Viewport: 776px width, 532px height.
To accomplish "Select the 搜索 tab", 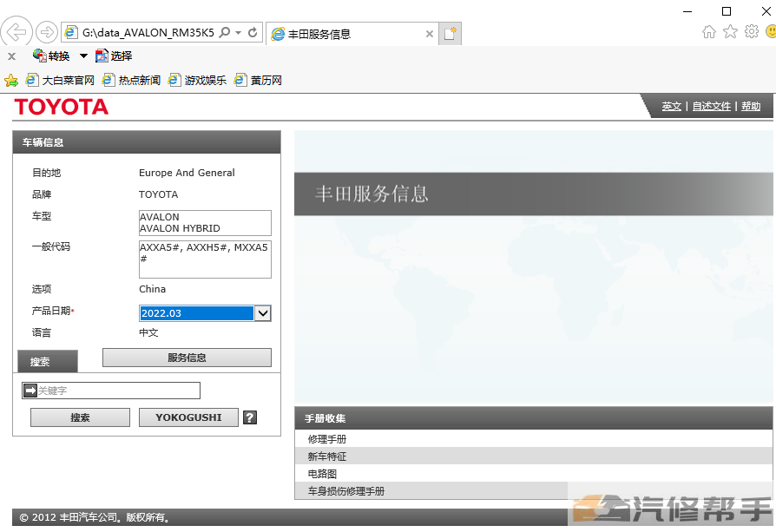I will (x=48, y=361).
